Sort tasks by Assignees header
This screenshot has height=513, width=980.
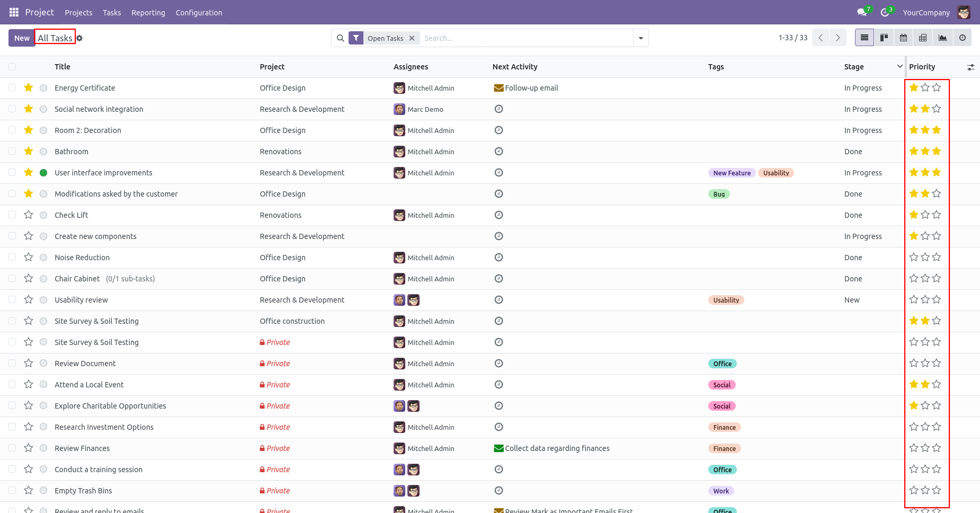(x=411, y=67)
